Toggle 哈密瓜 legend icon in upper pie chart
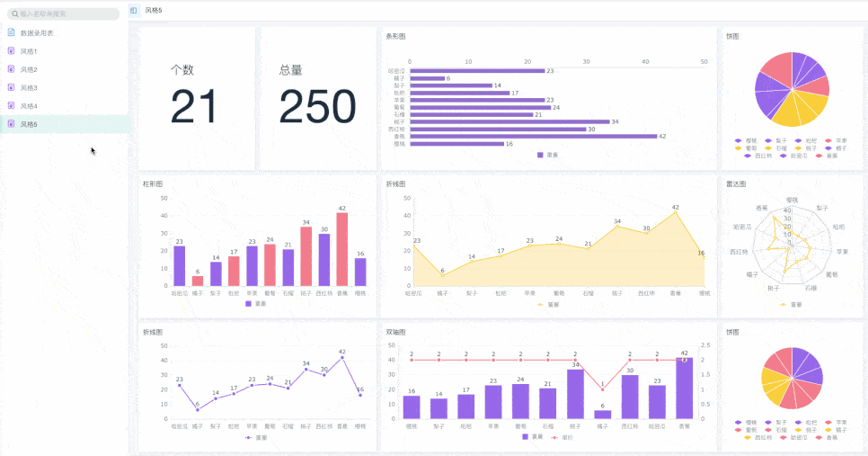Screen dimensions: 868x456 point(784,156)
